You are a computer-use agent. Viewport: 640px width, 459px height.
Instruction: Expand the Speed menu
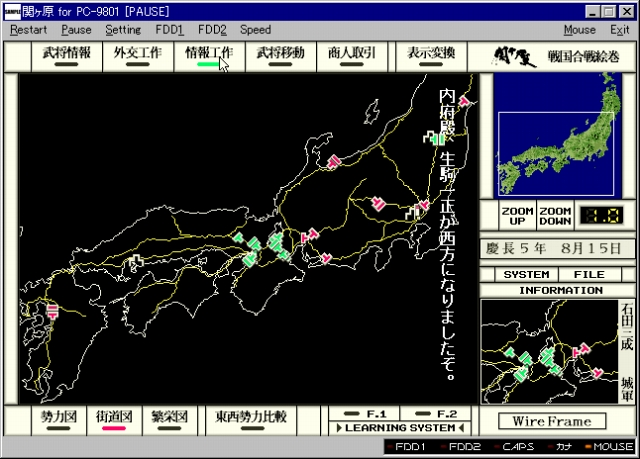tap(255, 30)
